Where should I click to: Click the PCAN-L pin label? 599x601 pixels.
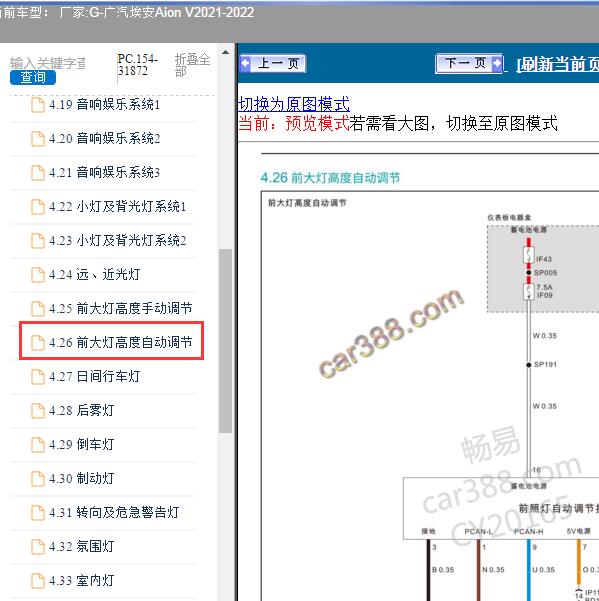coord(478,532)
